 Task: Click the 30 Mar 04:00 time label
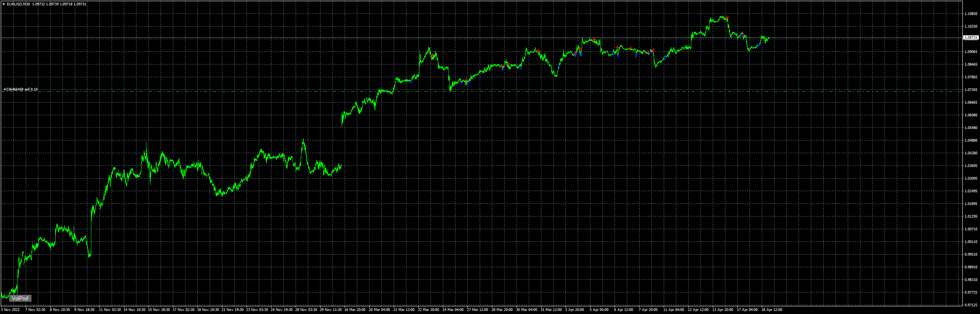coord(527,310)
